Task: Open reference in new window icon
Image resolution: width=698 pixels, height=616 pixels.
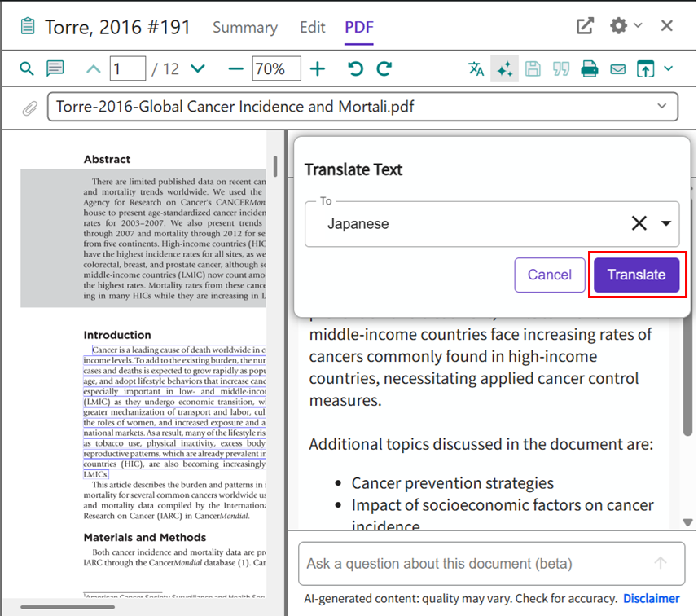Action: coord(585,26)
